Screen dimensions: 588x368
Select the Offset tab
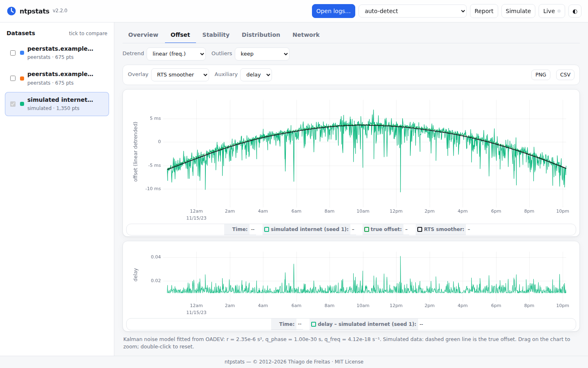coord(180,35)
